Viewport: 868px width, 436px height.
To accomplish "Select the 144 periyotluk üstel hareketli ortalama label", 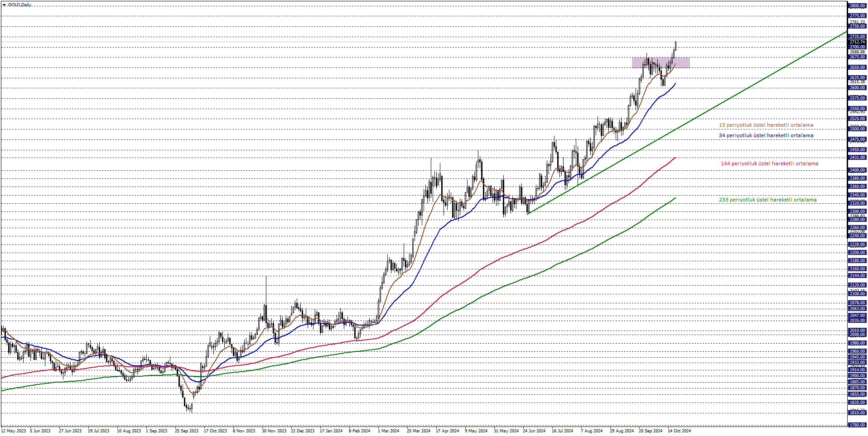I will coord(769,163).
